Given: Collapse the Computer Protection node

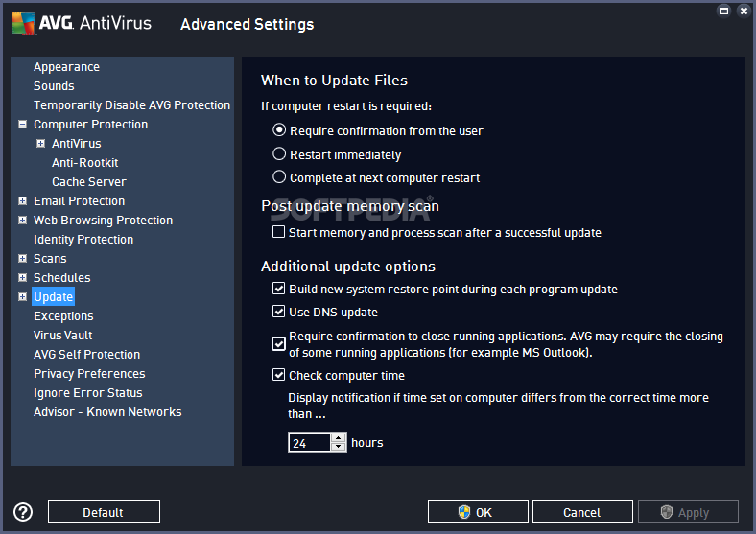Looking at the screenshot, I should tap(22, 125).
